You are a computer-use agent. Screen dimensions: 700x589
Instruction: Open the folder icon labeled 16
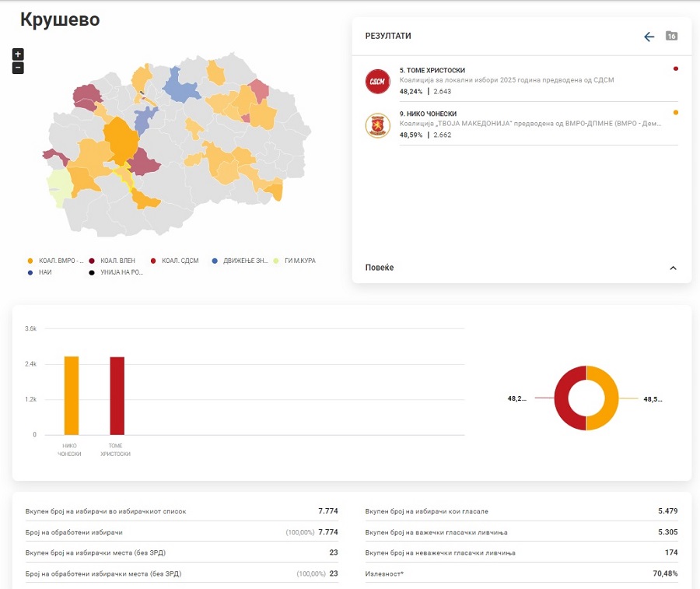[x=671, y=37]
